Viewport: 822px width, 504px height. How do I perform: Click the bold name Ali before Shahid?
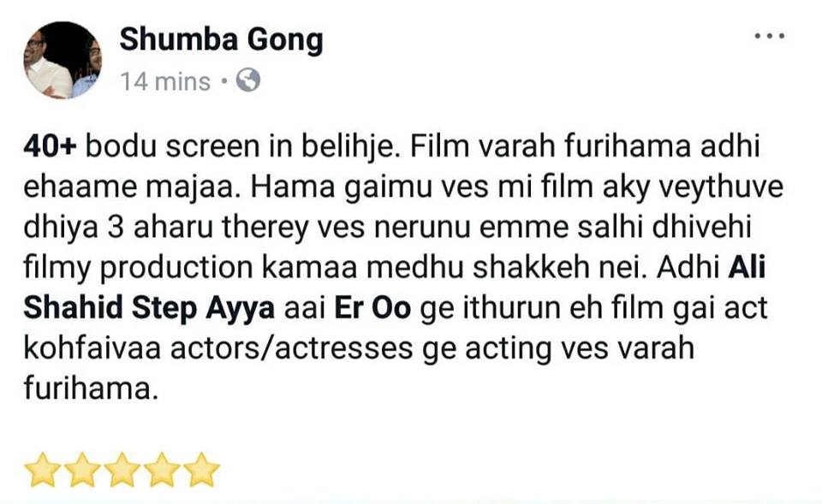[x=747, y=267]
